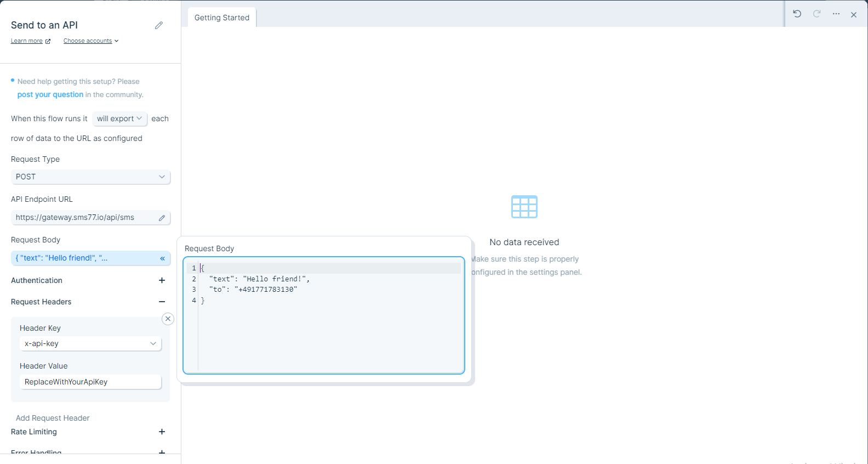
Task: Open the Header Key x-api-key dropdown
Action: (x=90, y=343)
